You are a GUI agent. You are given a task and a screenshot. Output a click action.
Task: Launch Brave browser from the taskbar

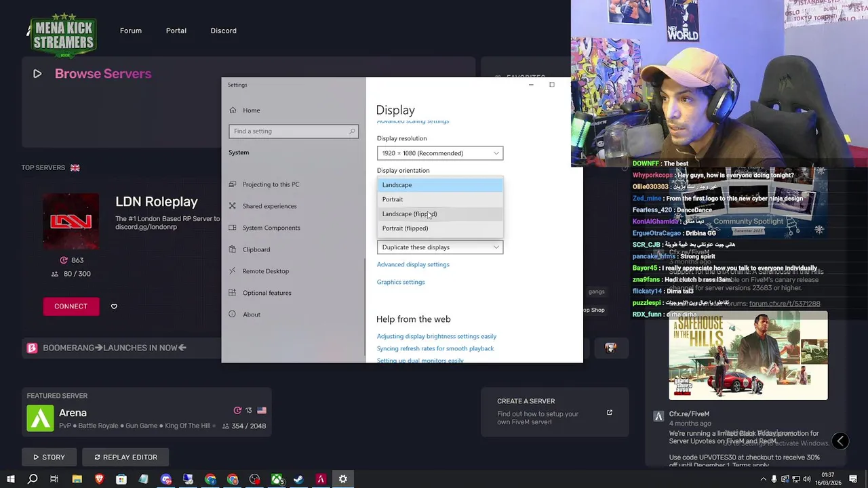click(x=100, y=479)
